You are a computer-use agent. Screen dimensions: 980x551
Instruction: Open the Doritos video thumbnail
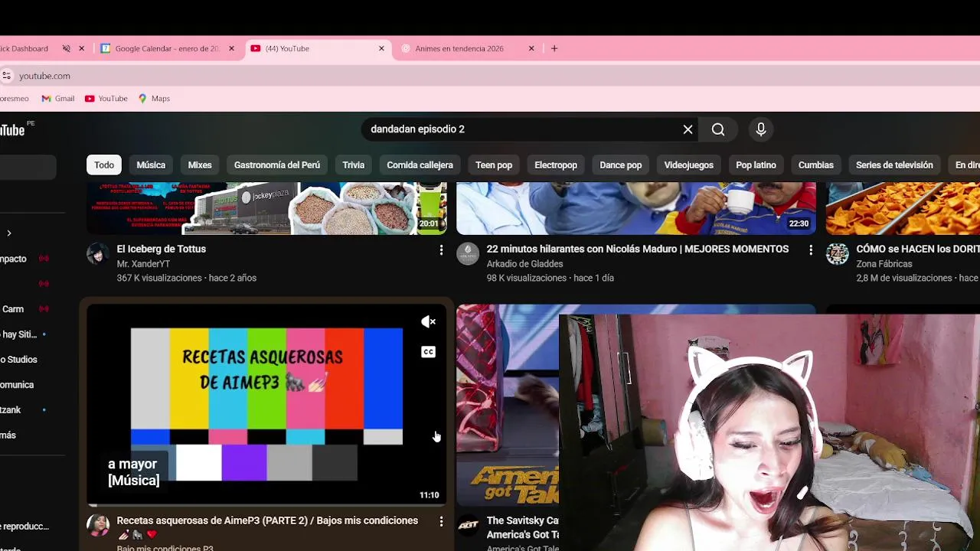[x=903, y=207]
